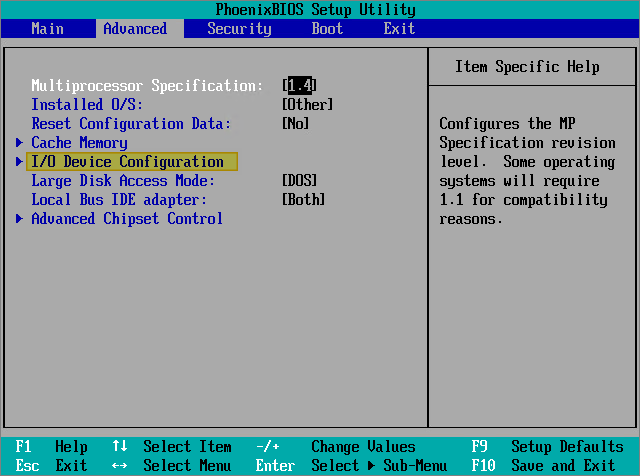The image size is (640, 476).
Task: Switch to the Security tab
Action: 239,29
